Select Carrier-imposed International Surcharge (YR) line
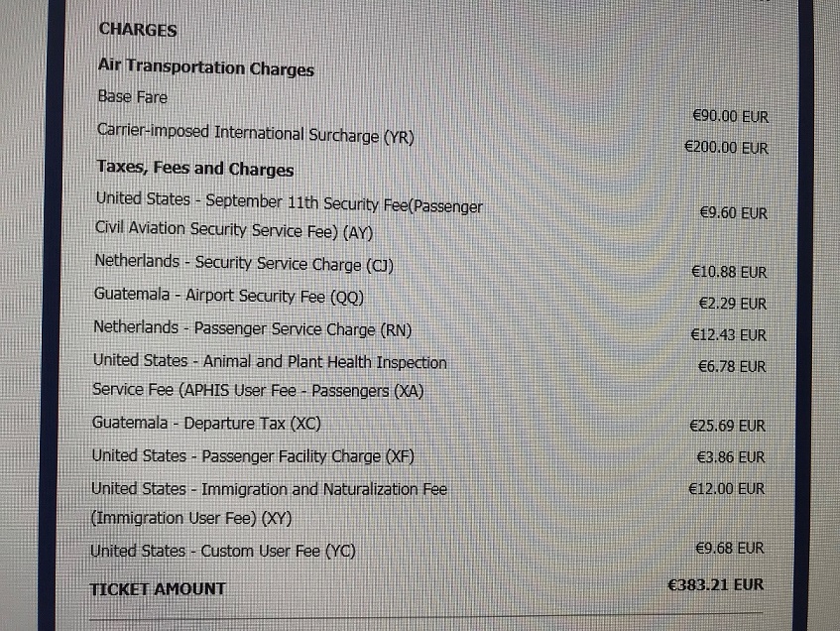This screenshot has height=631, width=840. (x=256, y=134)
